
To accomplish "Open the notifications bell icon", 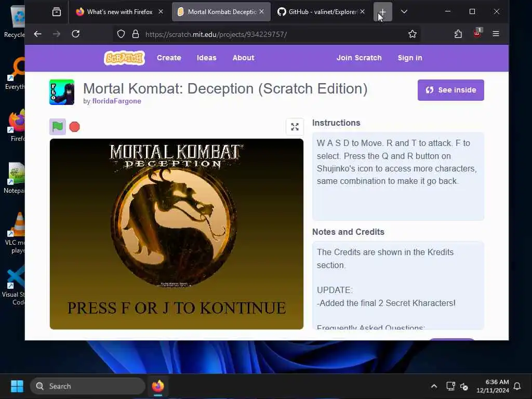I will click(517, 387).
